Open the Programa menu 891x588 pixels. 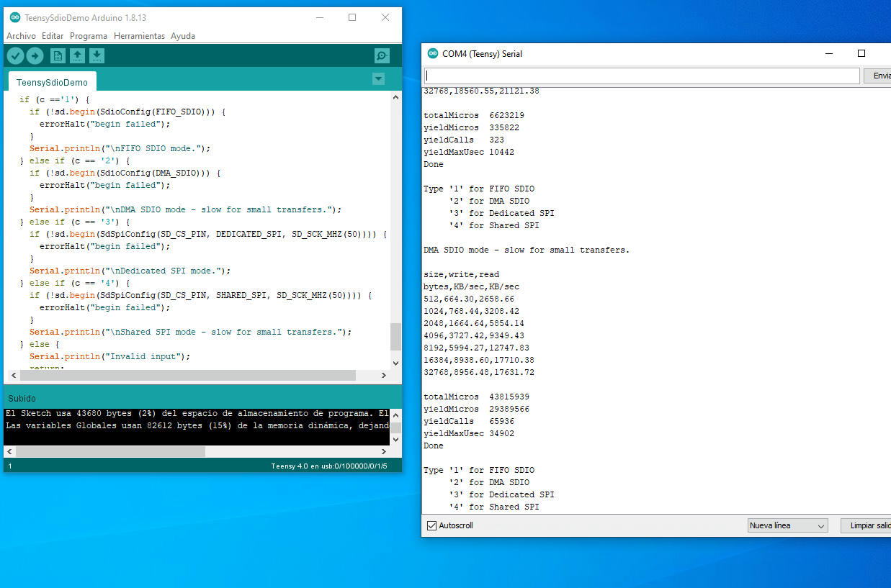[89, 36]
